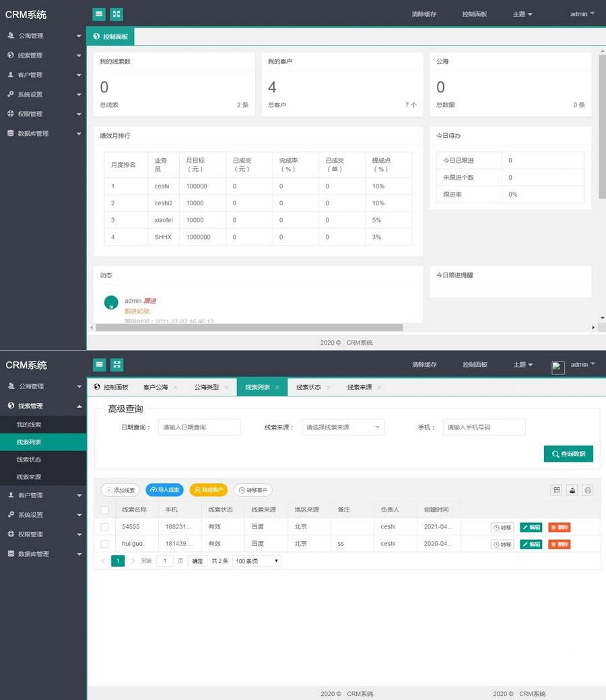This screenshot has height=700, width=606.
Task: Click the 查询数据 search button
Action: point(568,454)
